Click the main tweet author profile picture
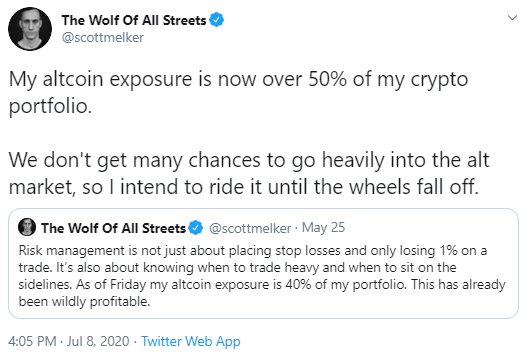Image resolution: width=530 pixels, height=360 pixels. point(30,29)
